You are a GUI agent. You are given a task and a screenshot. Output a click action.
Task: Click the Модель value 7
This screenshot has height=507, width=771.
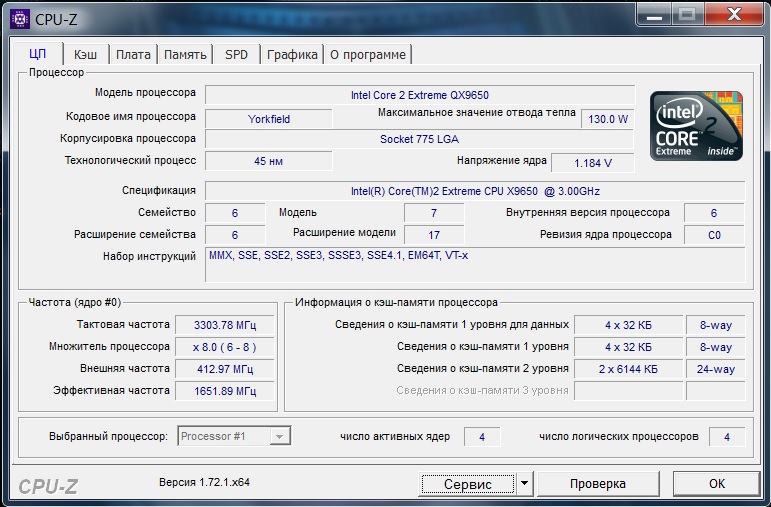[434, 213]
